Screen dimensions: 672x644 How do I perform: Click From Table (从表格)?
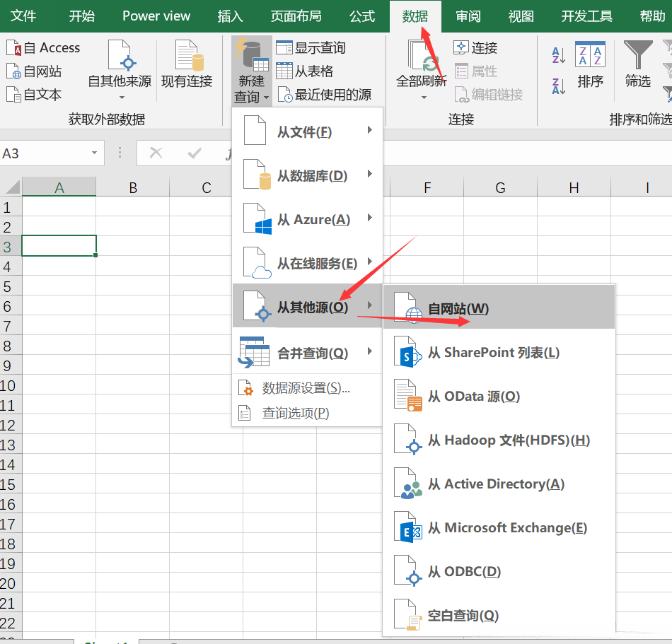point(304,71)
